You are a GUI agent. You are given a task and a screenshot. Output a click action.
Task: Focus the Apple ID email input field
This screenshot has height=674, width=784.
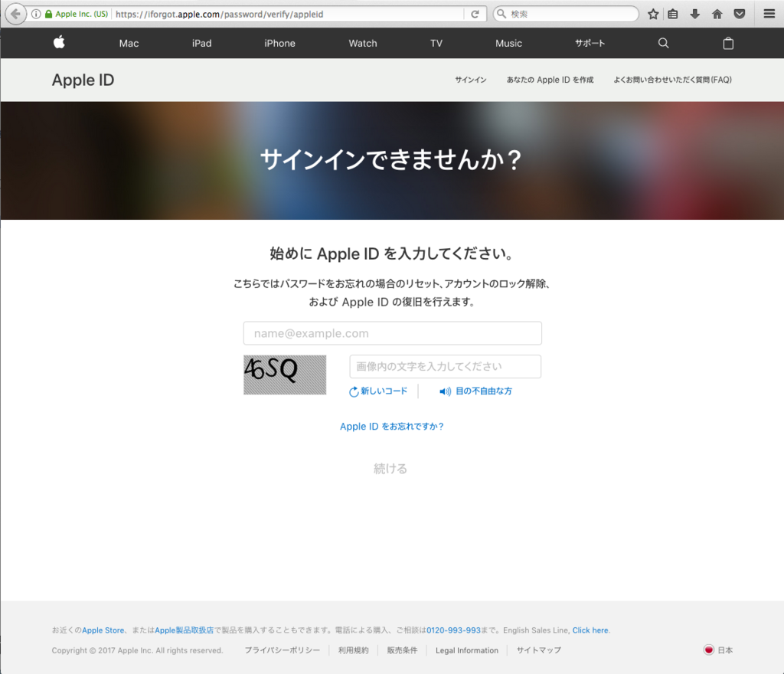coord(393,333)
